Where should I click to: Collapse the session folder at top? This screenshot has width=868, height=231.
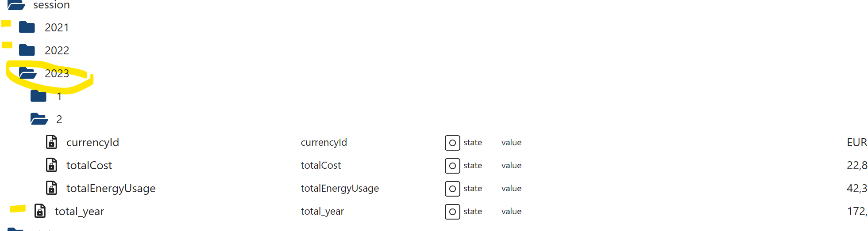point(16,5)
